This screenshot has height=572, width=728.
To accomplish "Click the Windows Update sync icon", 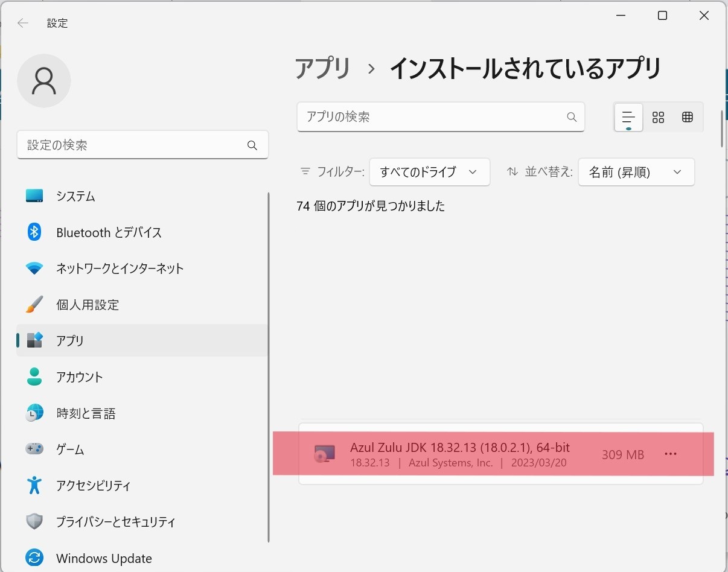I will point(34,558).
